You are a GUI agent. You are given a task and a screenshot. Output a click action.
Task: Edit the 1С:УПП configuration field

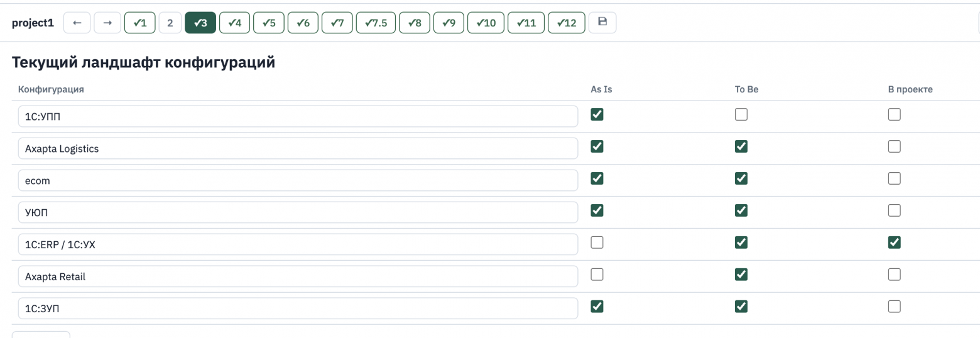[298, 117]
